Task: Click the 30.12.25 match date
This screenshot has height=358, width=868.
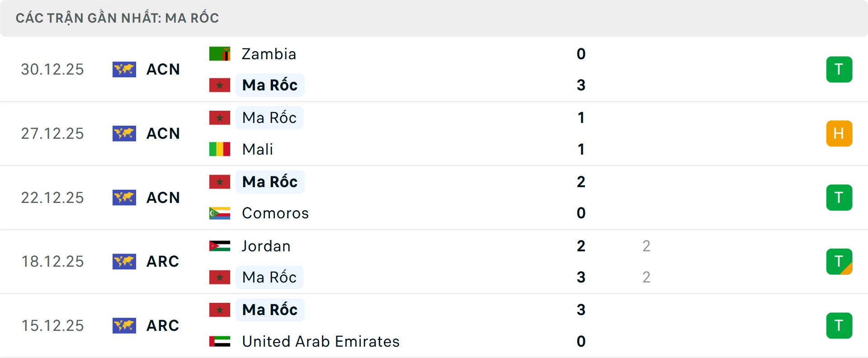Action: (x=52, y=70)
